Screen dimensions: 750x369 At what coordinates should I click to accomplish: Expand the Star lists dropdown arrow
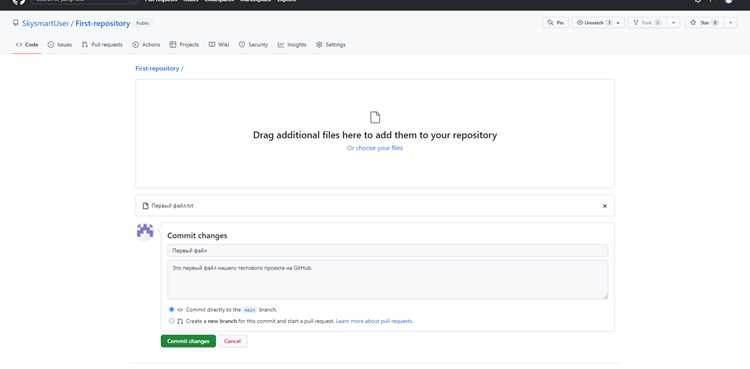pyautogui.click(x=730, y=22)
